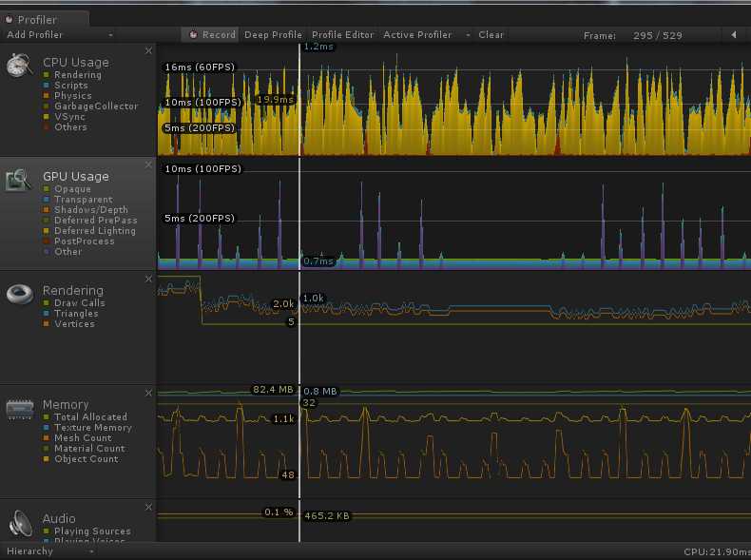Select the Memory panel title

(66, 404)
